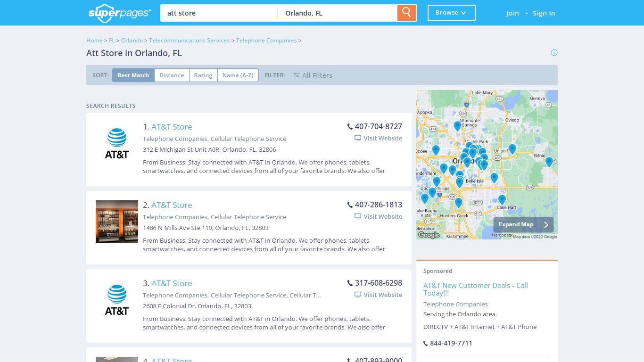Open Visit Website link for result 1
Image resolution: width=644 pixels, height=362 pixels.
(379, 139)
